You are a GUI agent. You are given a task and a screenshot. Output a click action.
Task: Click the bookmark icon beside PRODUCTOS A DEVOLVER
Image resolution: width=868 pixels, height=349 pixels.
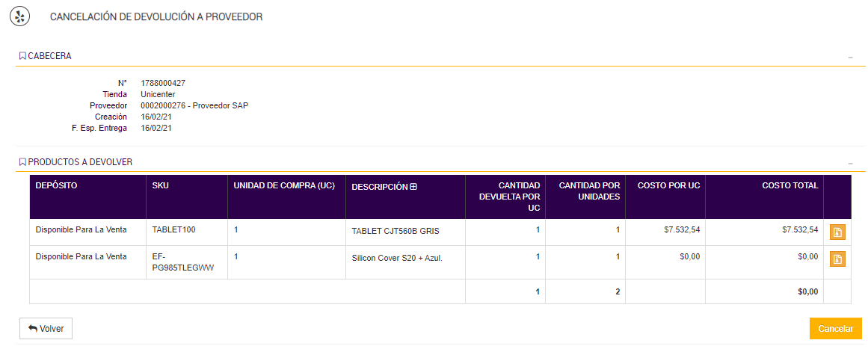[22, 162]
